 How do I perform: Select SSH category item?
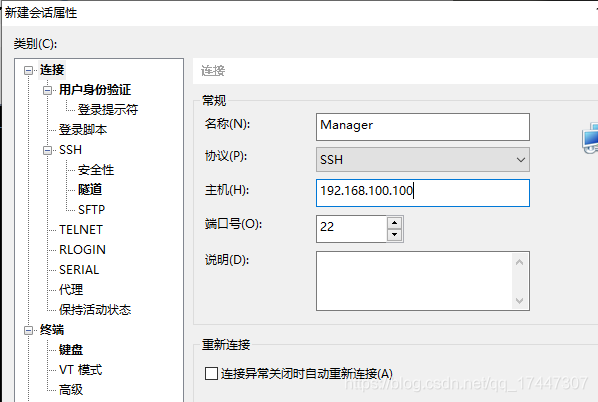tap(71, 150)
